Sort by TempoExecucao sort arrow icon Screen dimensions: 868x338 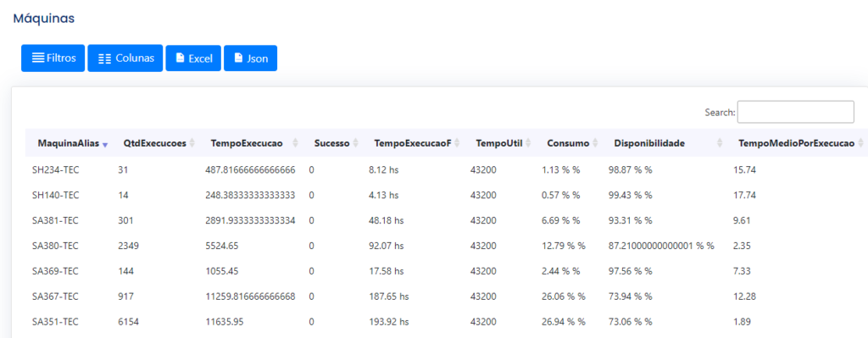click(296, 143)
